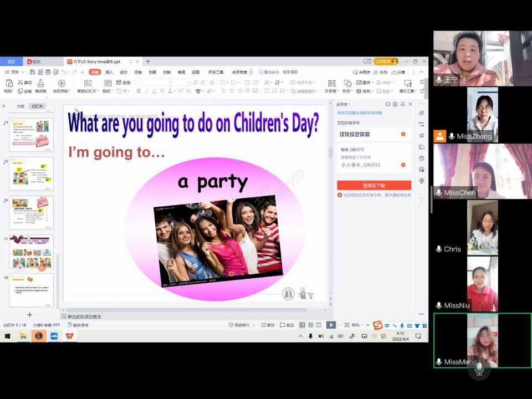Viewport: 532px width, 399px height.
Task: Switch to the Outline (大纲) panel tab
Action: [21, 106]
